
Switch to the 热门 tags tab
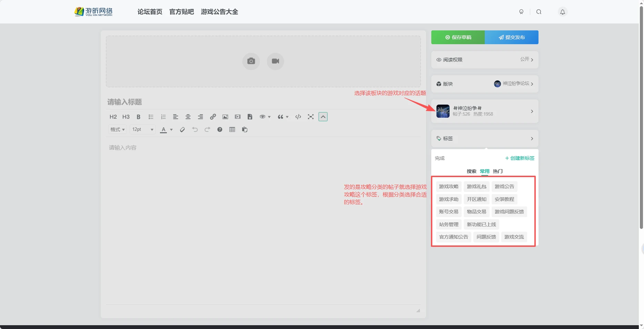click(497, 171)
